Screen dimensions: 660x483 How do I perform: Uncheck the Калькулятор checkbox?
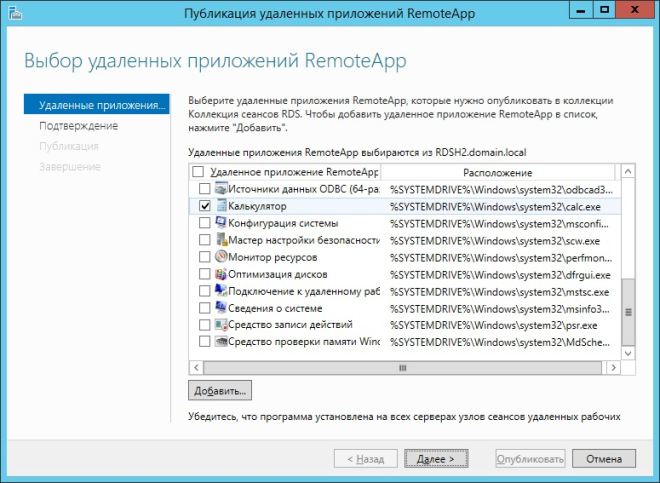[205, 206]
